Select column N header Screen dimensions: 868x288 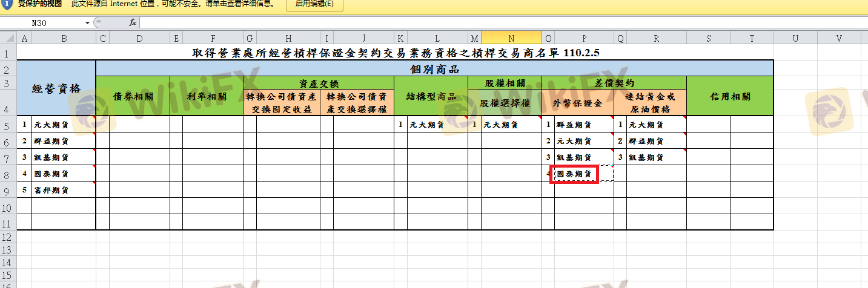(511, 38)
